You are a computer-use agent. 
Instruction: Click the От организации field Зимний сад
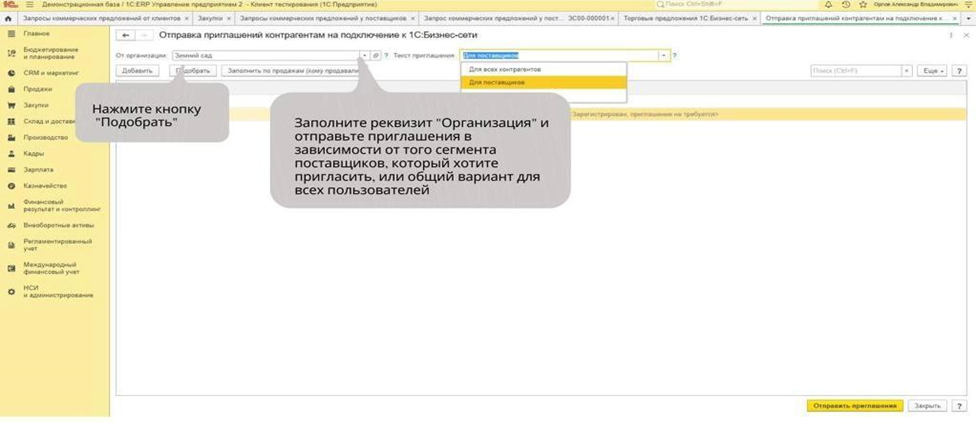click(266, 55)
